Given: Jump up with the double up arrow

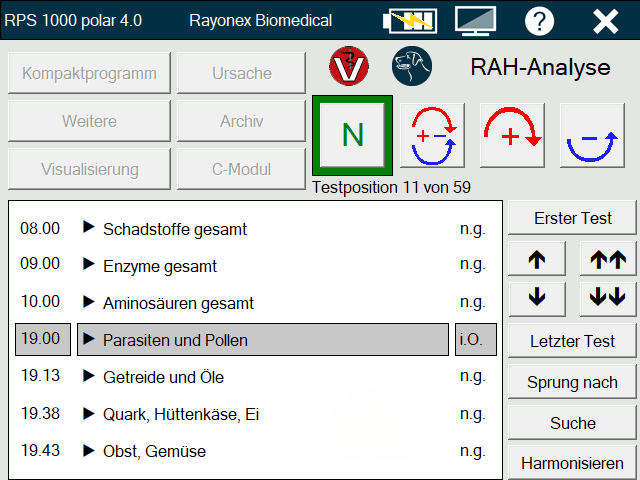Looking at the screenshot, I should [608, 259].
